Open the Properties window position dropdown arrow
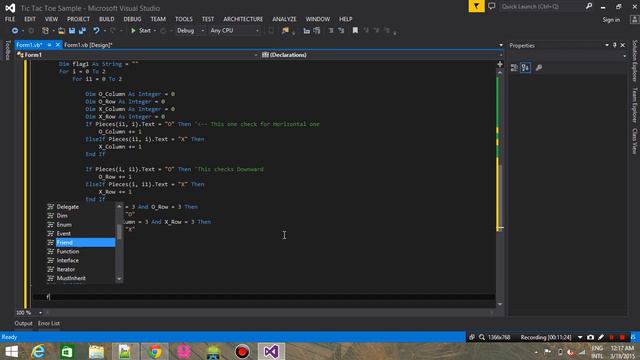 (607, 45)
